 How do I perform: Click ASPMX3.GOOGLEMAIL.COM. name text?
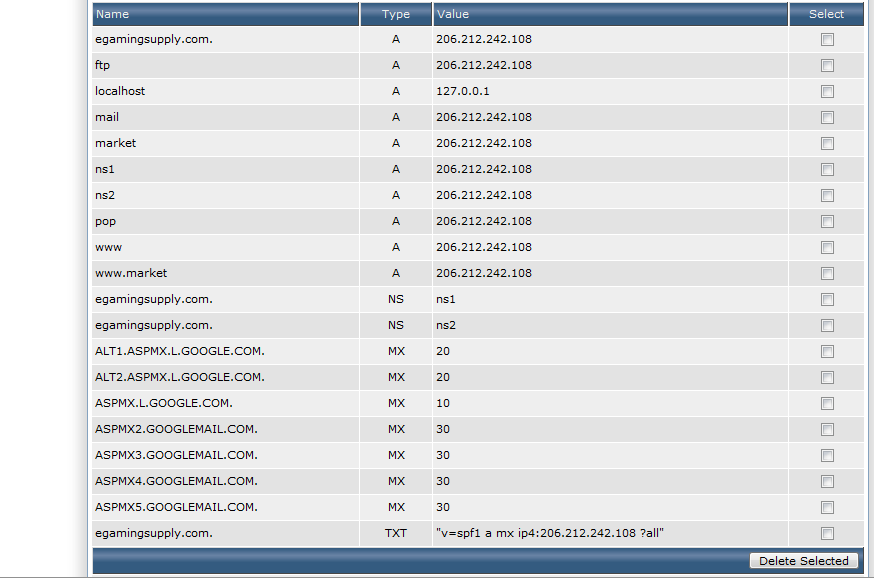[x=176, y=455]
